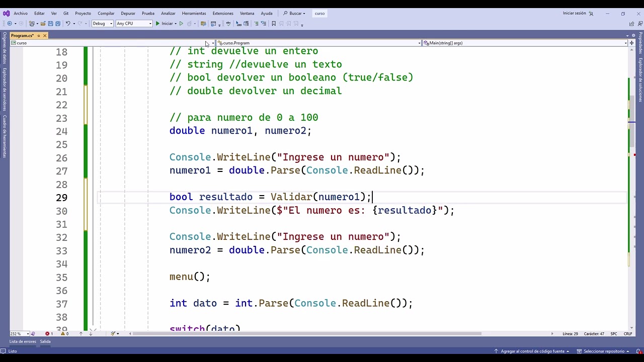Expand the Buscar search dropdown
The image size is (644, 362).
click(x=304, y=14)
